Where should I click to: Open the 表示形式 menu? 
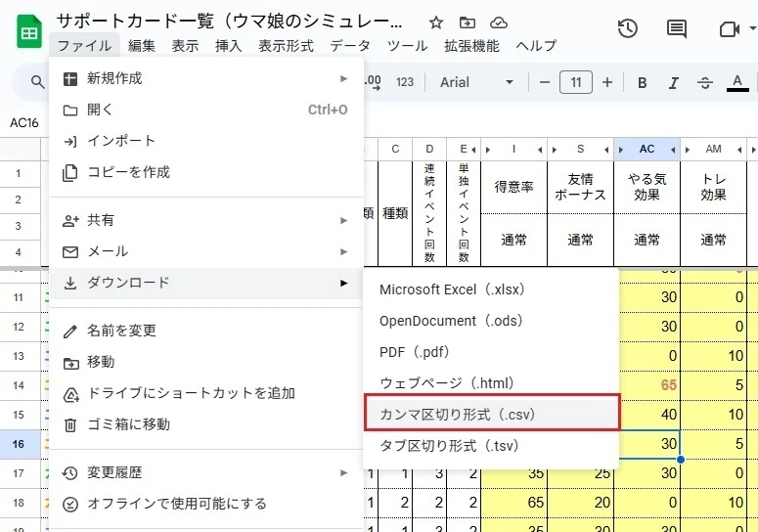pyautogui.click(x=286, y=46)
